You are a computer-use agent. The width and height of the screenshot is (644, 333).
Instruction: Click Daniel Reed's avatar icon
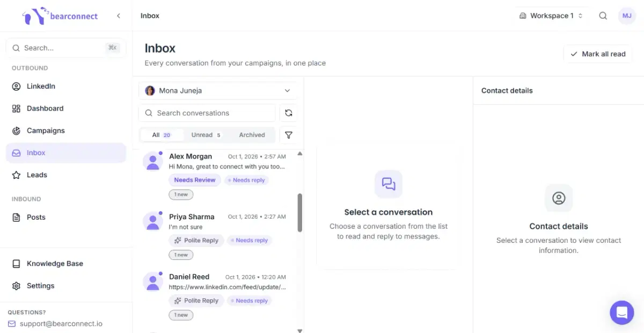pos(153,281)
